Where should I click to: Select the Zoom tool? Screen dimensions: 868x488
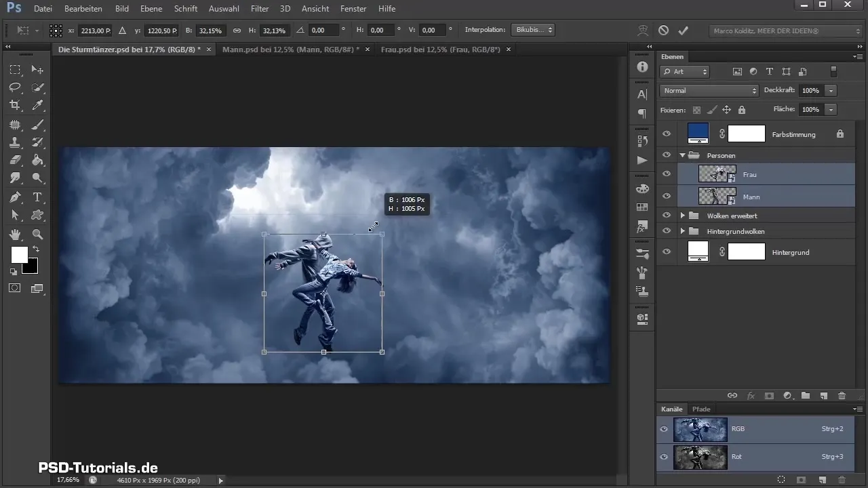tap(38, 235)
